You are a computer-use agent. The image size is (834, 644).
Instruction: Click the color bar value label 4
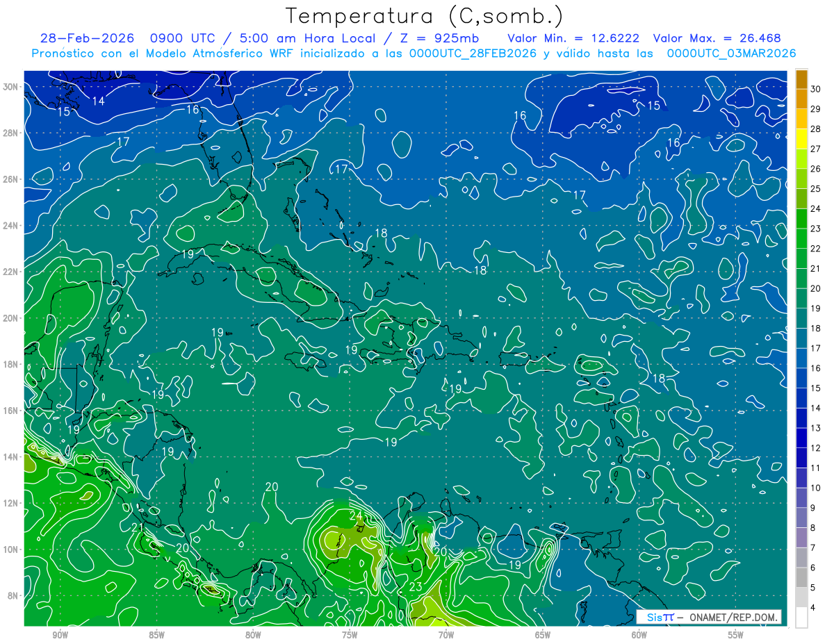click(x=814, y=608)
